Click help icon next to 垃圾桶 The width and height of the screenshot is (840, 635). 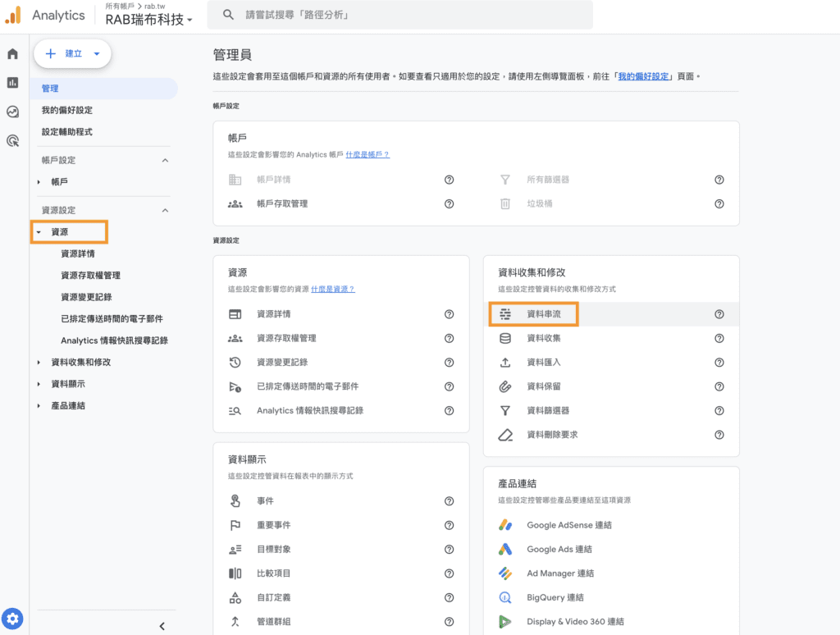click(719, 203)
